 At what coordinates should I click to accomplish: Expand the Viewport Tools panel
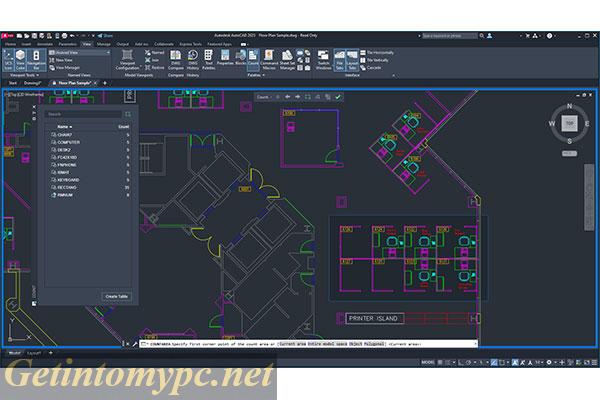coord(24,75)
